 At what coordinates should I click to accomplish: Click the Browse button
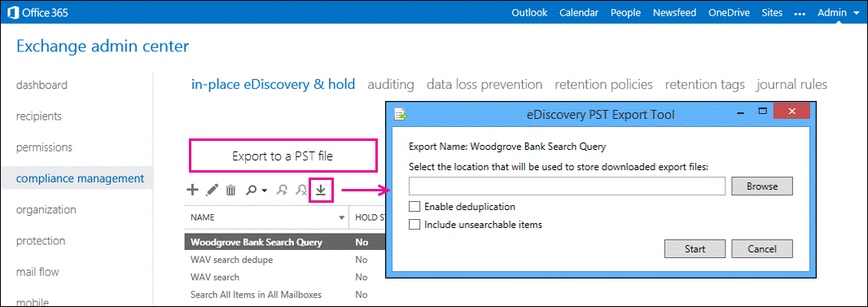click(x=762, y=186)
